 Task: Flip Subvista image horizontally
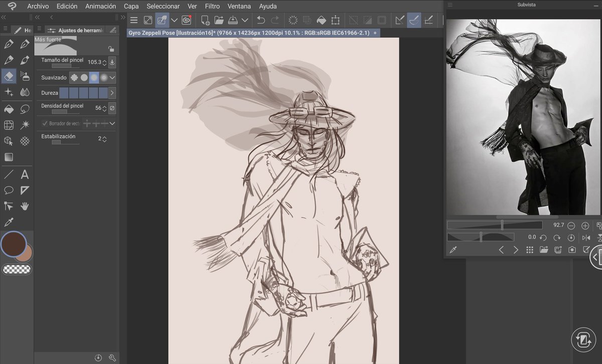(x=586, y=238)
